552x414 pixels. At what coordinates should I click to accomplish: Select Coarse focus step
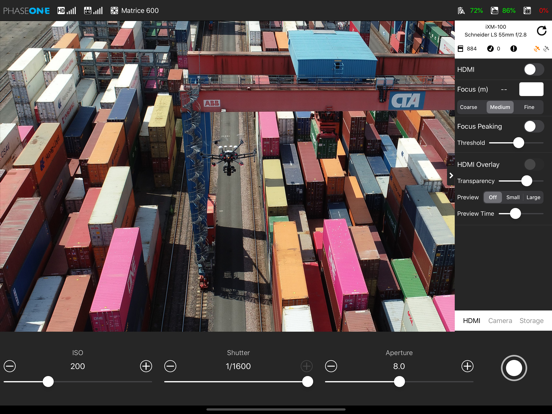[x=469, y=107]
